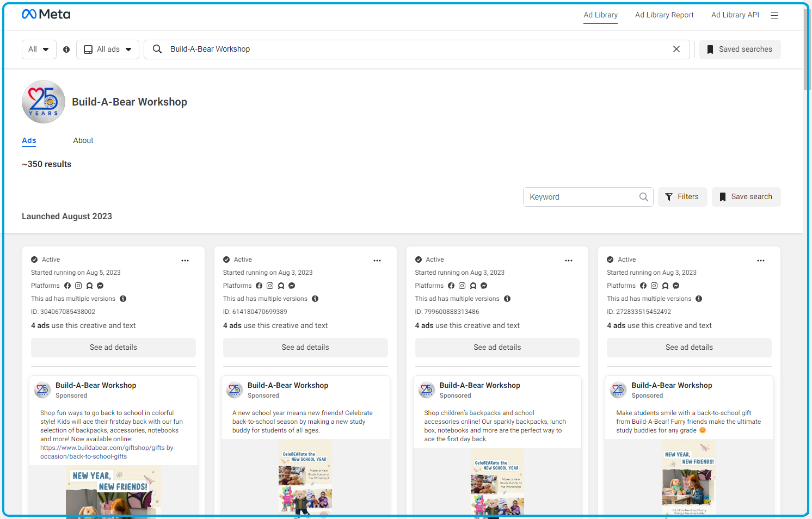Open Ad Library in top navigation

tap(600, 15)
